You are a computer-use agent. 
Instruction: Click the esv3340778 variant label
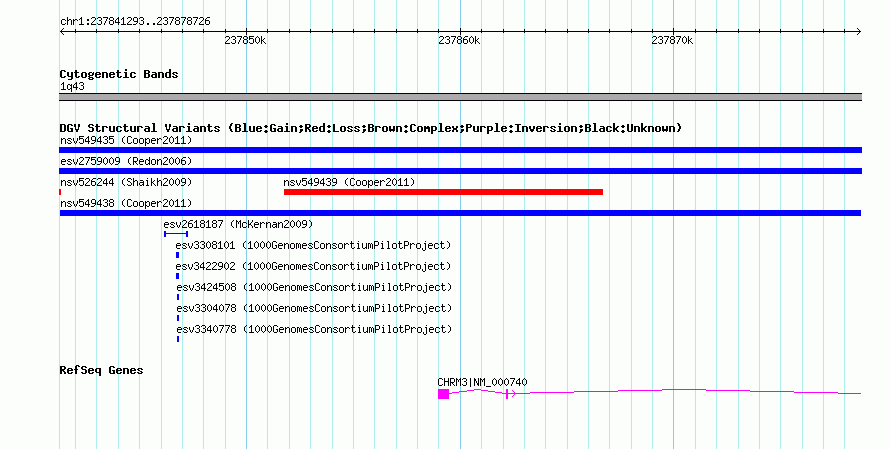pyautogui.click(x=314, y=329)
